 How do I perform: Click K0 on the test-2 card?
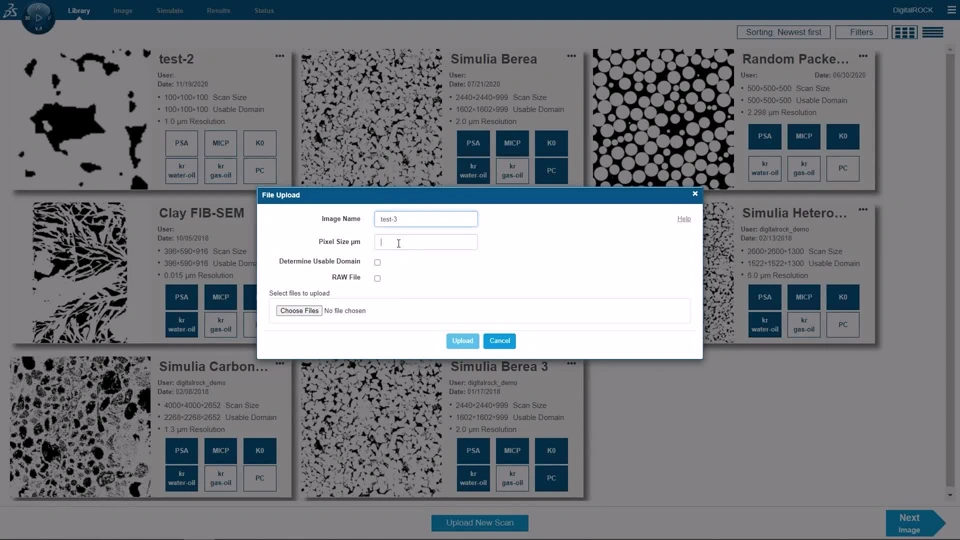tap(260, 143)
